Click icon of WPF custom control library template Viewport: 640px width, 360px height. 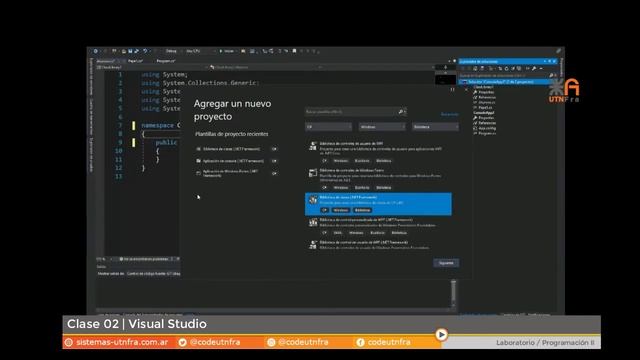coord(313,222)
